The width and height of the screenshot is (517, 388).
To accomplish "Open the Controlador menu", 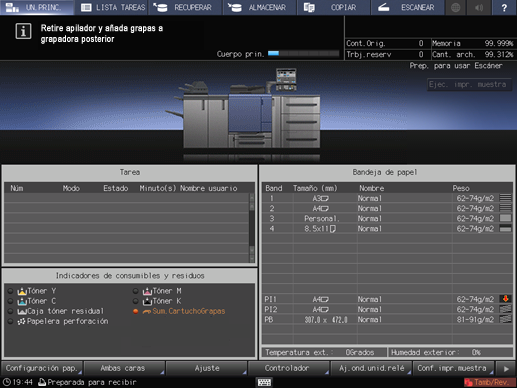I will tap(289, 368).
